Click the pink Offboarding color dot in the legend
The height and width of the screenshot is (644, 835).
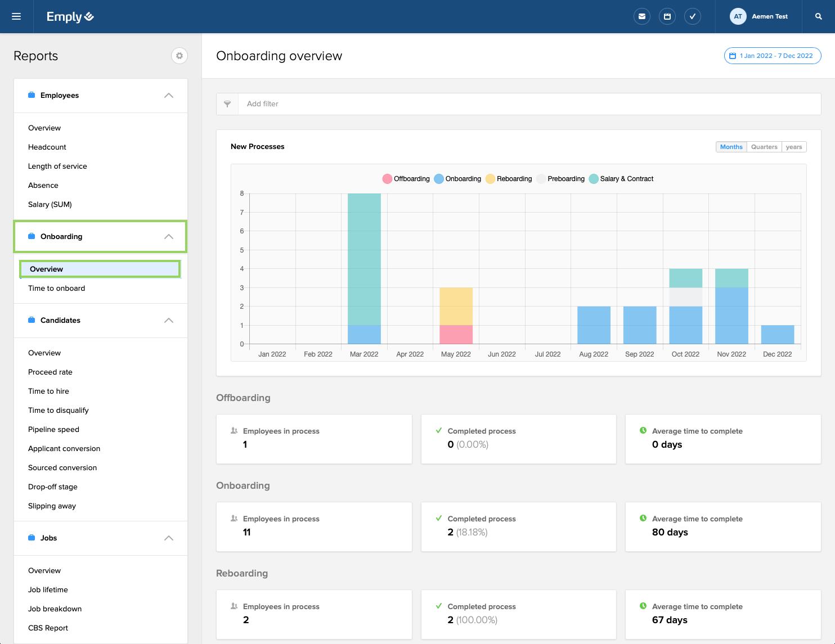click(387, 178)
